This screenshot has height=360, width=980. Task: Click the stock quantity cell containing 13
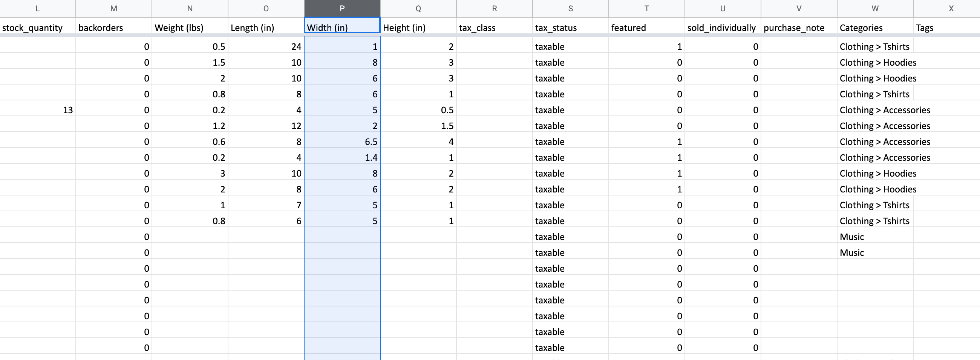[38, 110]
